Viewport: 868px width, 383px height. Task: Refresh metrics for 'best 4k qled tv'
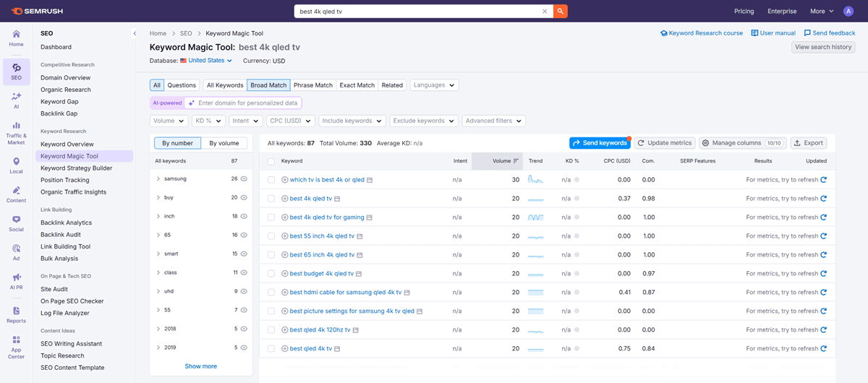click(x=823, y=199)
